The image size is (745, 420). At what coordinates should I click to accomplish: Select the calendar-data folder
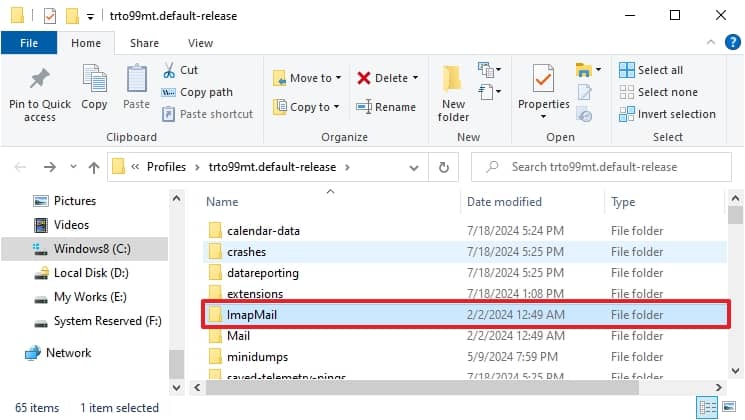point(465,231)
